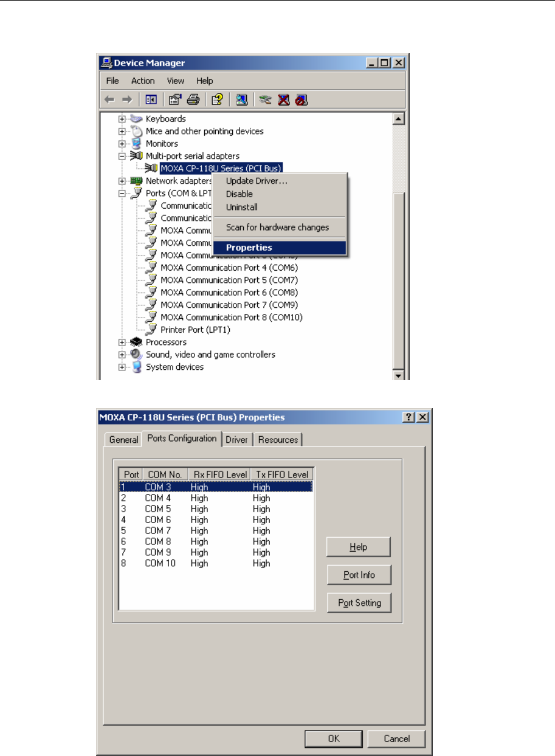Click the Multi-port serial adapters icon
Screen dimensions: 555x756
coord(136,156)
